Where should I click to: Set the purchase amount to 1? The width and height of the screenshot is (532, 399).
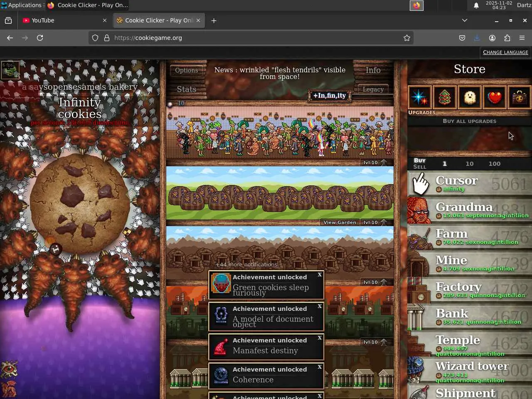pos(445,164)
